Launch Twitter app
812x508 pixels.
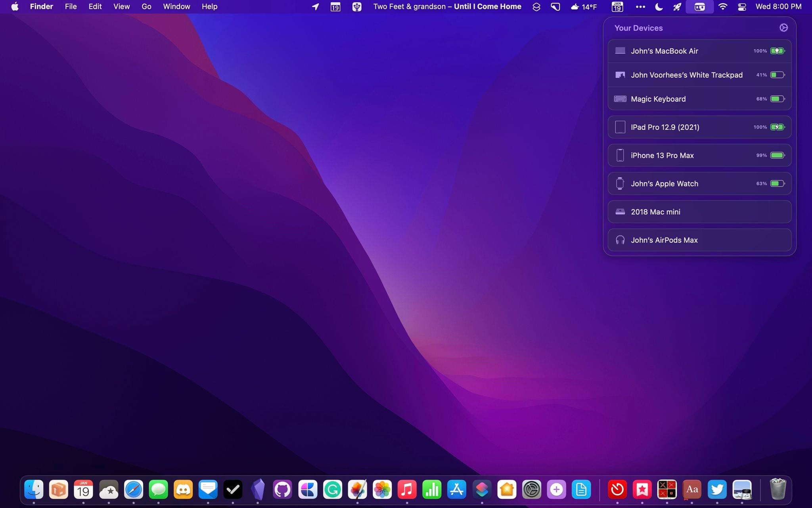point(717,489)
